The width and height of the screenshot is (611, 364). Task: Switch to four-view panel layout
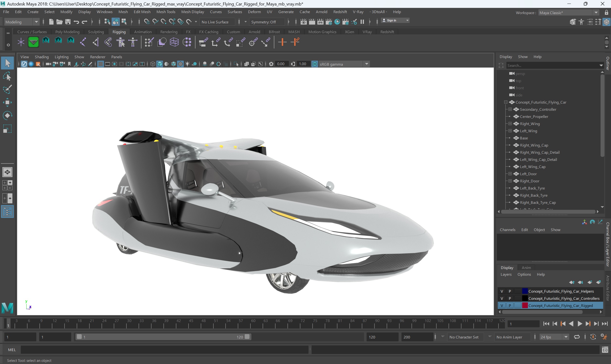tap(7, 185)
